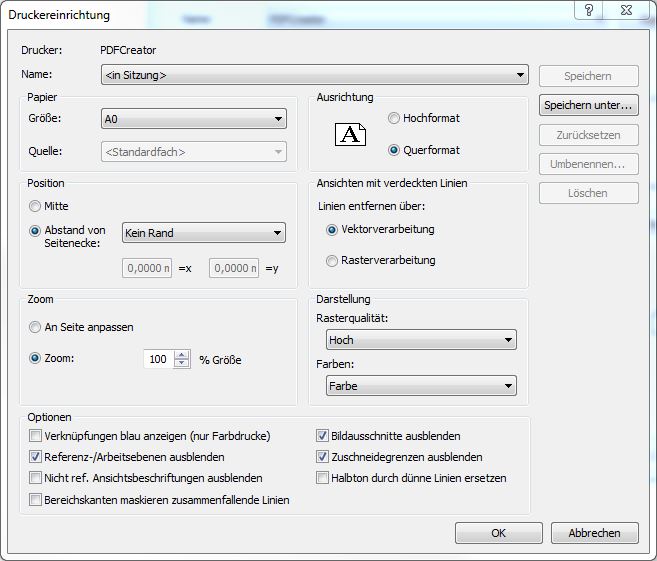Increase zoom percentage with up arrow

(x=181, y=355)
